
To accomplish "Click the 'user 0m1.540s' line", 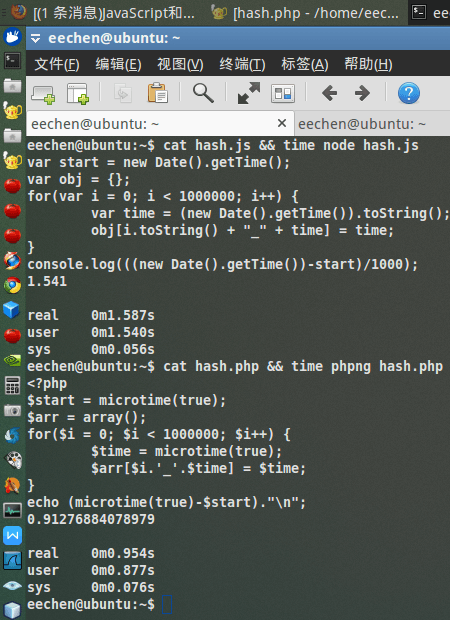I will (91, 332).
